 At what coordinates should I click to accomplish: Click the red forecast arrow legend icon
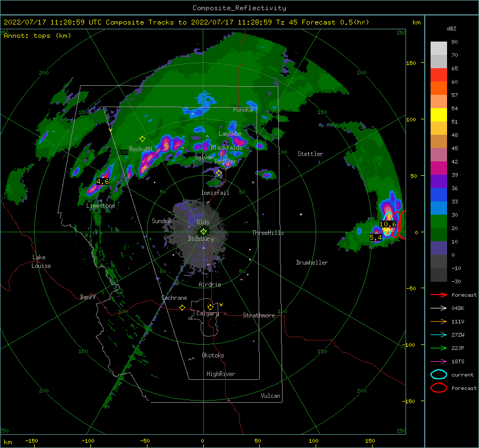coord(439,295)
